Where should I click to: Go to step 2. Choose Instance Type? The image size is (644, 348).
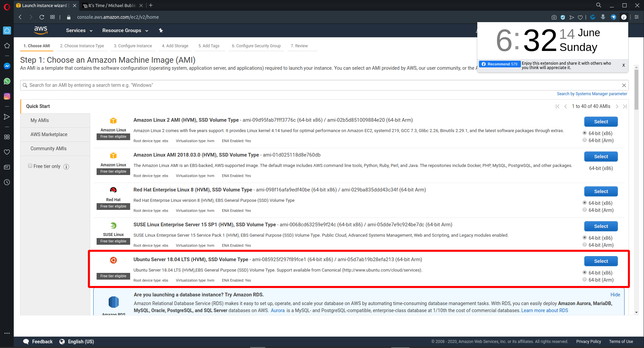point(82,46)
